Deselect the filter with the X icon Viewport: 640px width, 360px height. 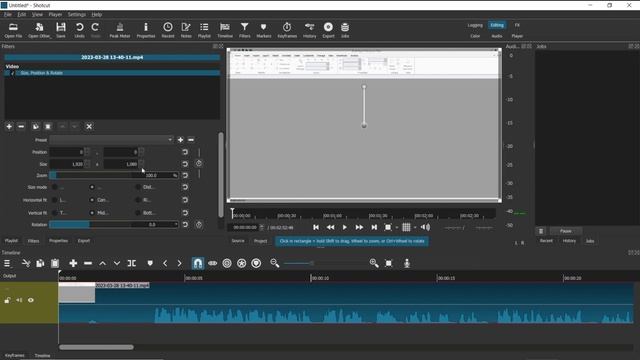tap(89, 127)
